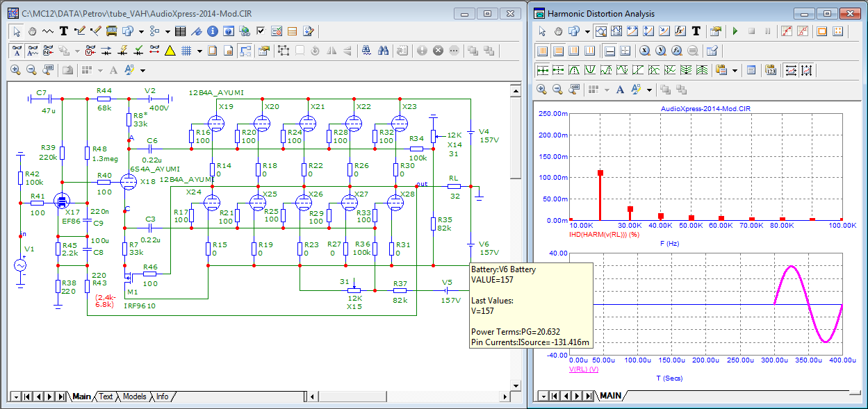Open dropdown next to clipboard icon in analysis toolbar
Image resolution: width=868 pixels, height=409 pixels.
pyautogui.click(x=735, y=70)
